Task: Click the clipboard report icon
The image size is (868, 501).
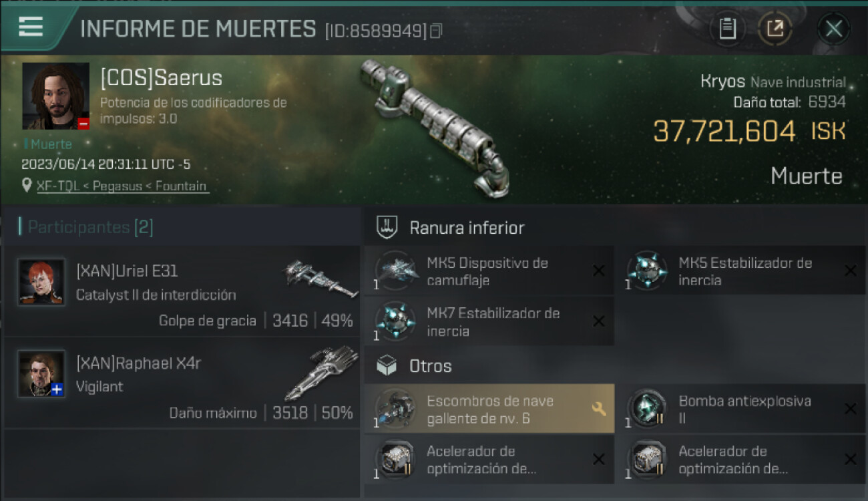Action: tap(727, 29)
